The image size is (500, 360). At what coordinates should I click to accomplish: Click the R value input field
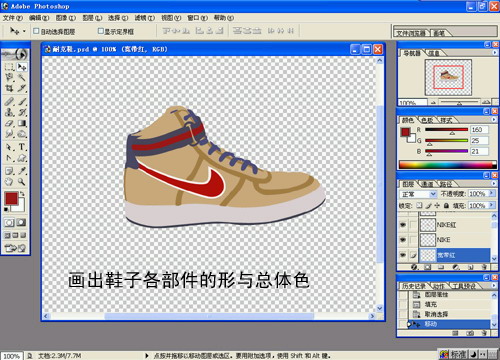pos(479,130)
